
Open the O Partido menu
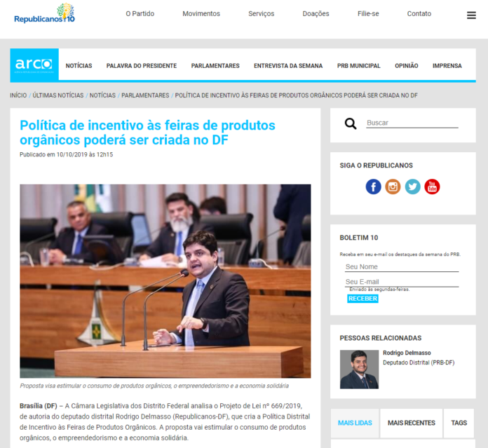point(140,14)
